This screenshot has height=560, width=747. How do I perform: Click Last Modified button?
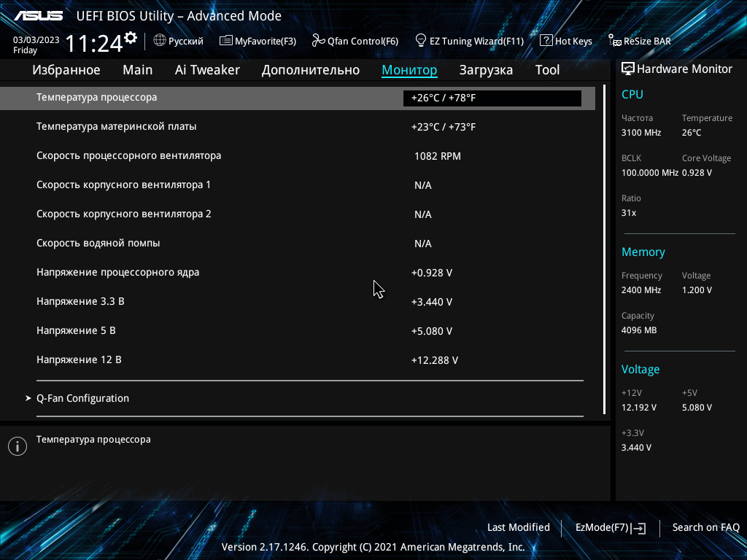(519, 528)
